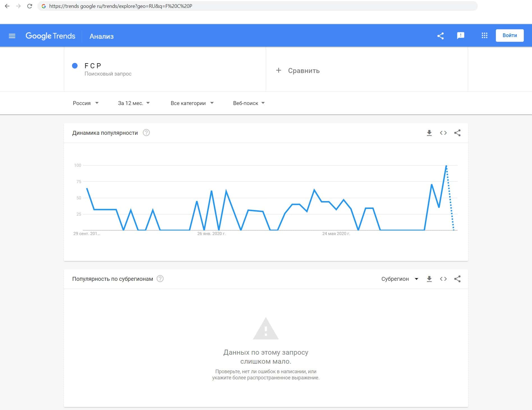Image resolution: width=532 pixels, height=410 pixels.
Task: Click the Популярность по субрегионам heading
Action: coord(113,279)
